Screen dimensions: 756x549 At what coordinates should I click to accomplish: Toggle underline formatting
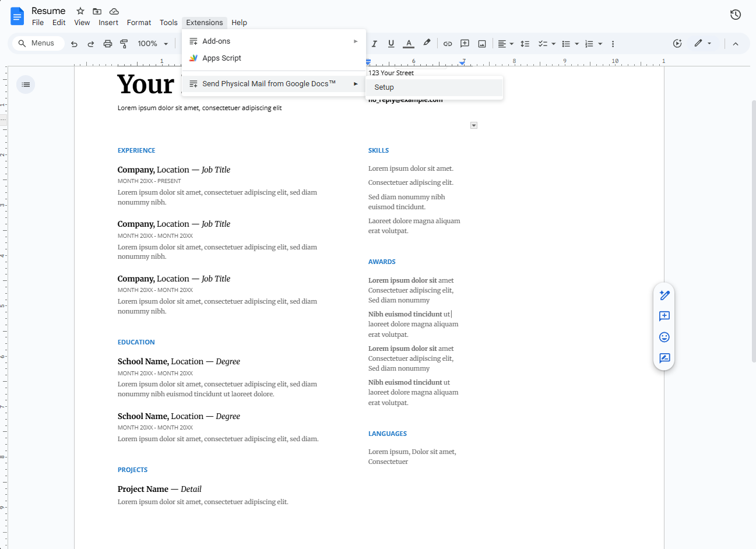coord(391,44)
